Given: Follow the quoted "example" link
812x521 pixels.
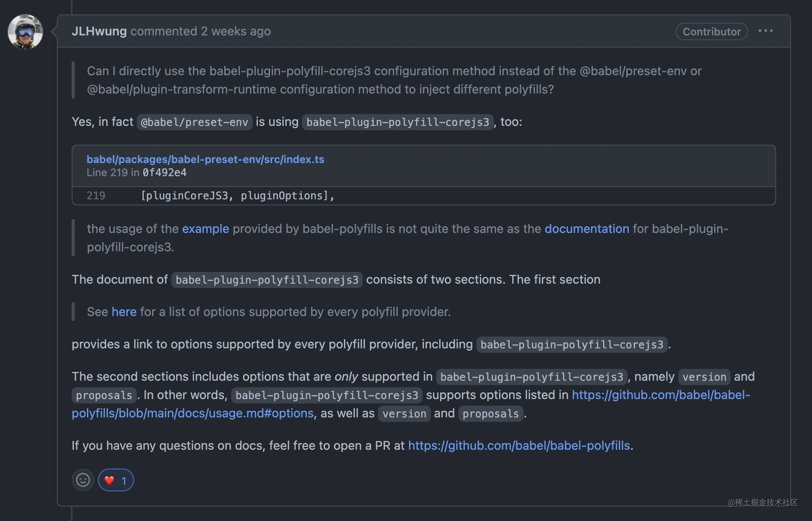Looking at the screenshot, I should click(205, 229).
